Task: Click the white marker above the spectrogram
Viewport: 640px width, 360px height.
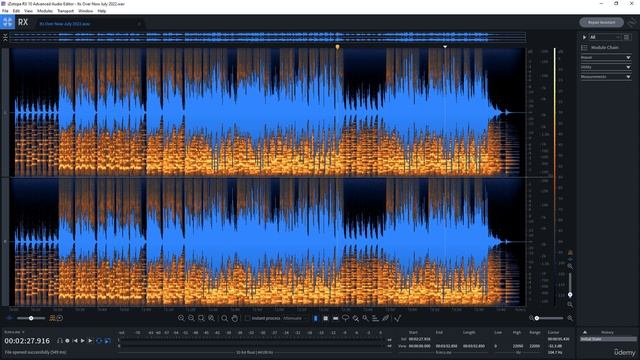Action: [x=445, y=47]
